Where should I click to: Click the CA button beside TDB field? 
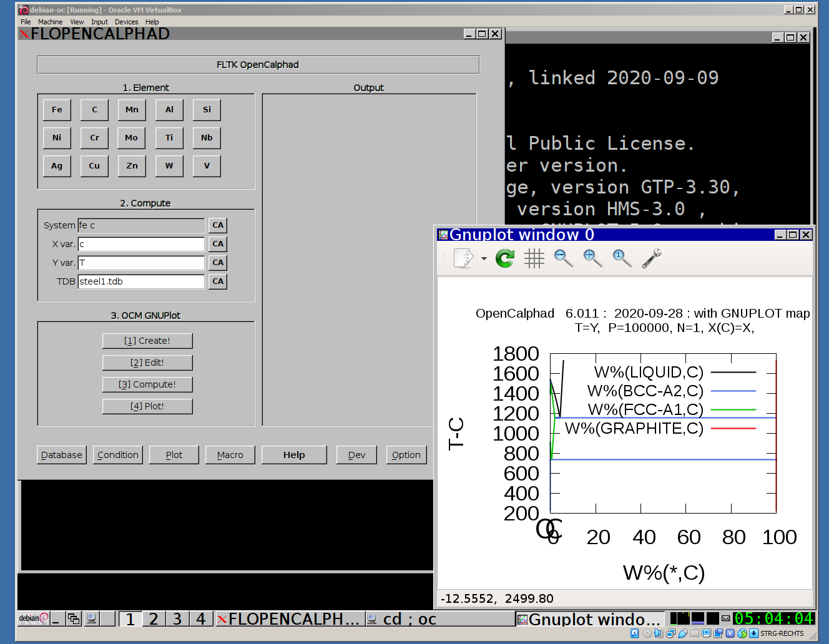tap(218, 281)
